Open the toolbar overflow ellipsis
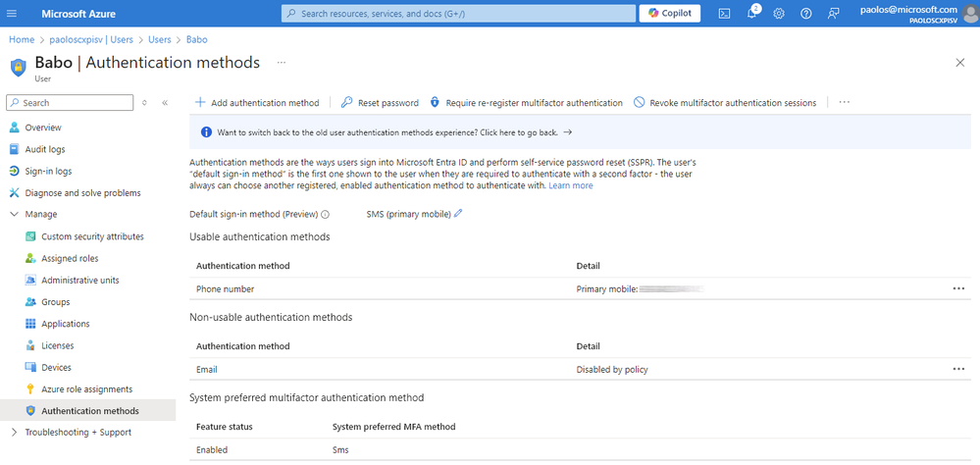 (x=845, y=102)
